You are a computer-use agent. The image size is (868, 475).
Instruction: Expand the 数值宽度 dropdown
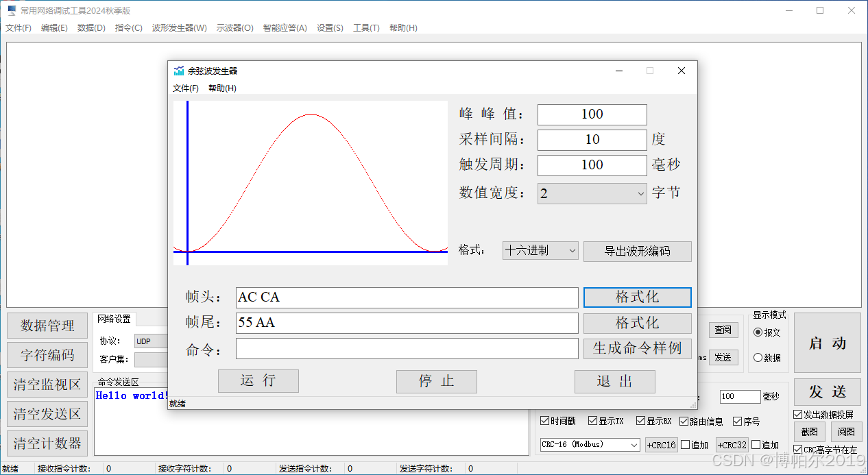tap(592, 193)
